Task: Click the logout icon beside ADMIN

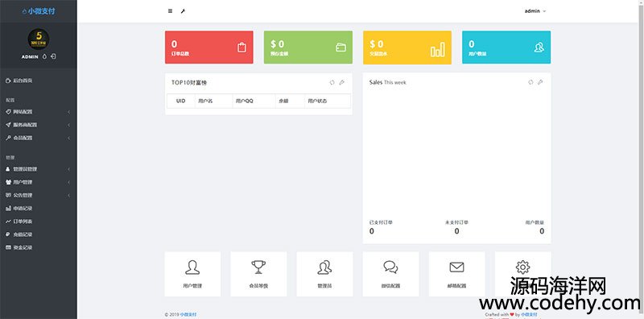Action: point(53,56)
